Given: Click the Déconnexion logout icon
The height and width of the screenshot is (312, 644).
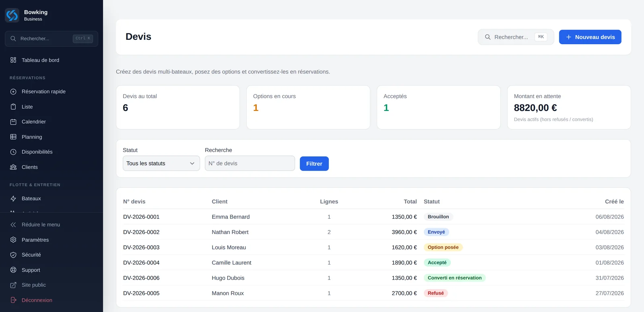Looking at the screenshot, I should 13,300.
